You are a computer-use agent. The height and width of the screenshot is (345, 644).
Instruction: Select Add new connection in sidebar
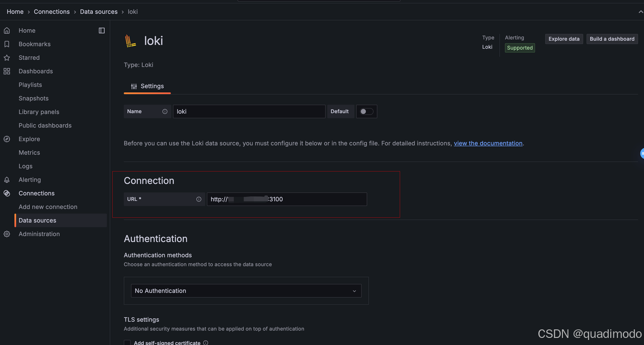point(48,207)
